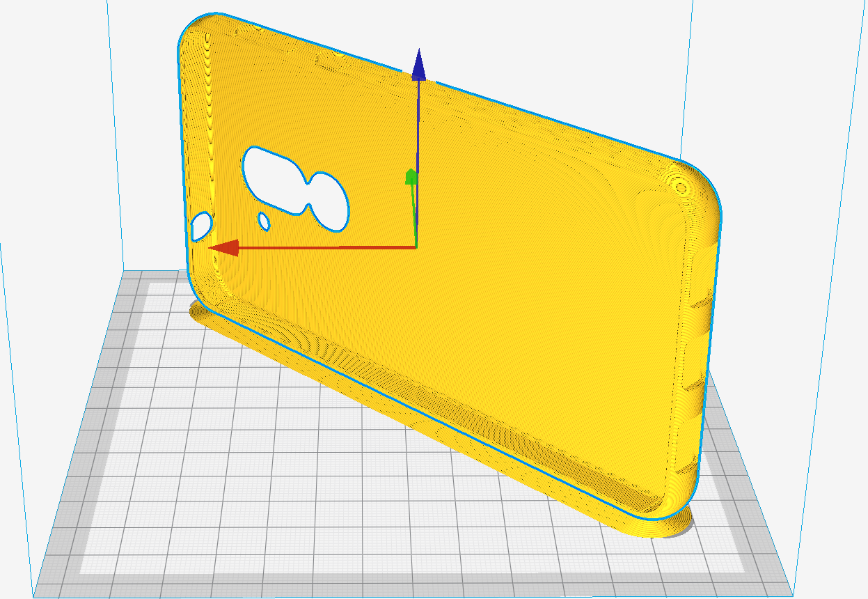Click the move gizmo origin point

(x=416, y=247)
